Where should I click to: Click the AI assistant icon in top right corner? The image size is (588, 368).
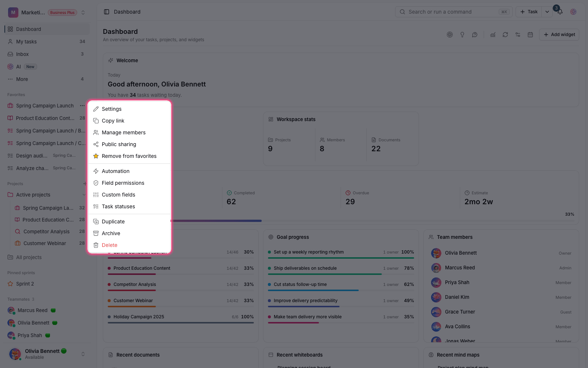(573, 12)
